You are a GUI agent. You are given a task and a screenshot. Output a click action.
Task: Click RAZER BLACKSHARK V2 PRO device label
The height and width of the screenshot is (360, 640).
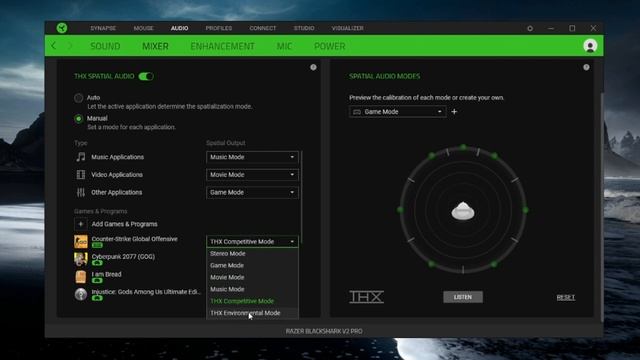(x=324, y=331)
